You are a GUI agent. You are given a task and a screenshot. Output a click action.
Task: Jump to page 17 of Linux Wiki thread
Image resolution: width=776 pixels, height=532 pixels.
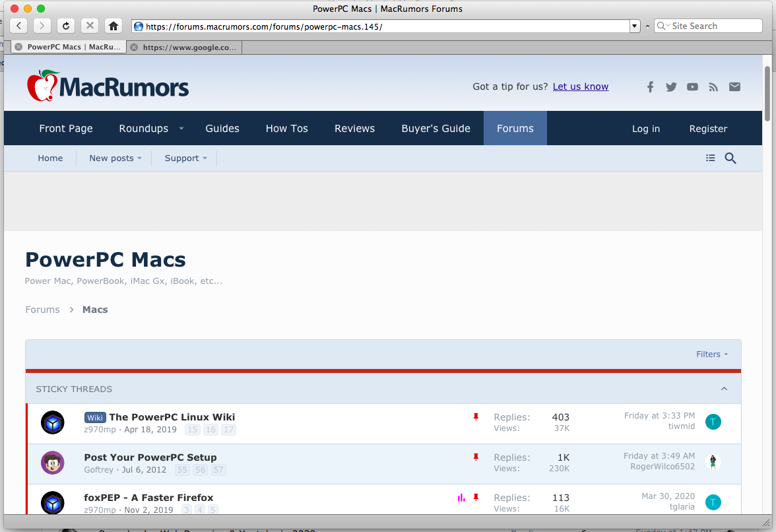(x=228, y=430)
